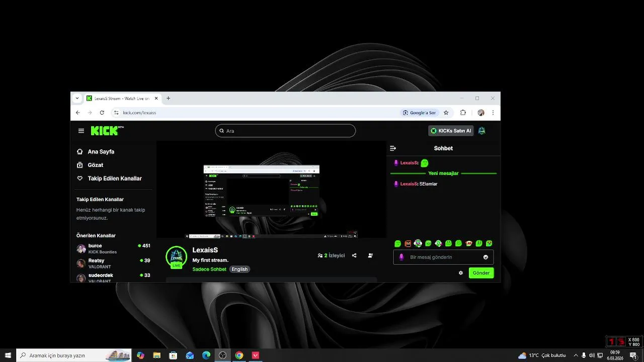This screenshot has height=362, width=644.
Task: Send message with Gönder button
Action: coord(481,273)
